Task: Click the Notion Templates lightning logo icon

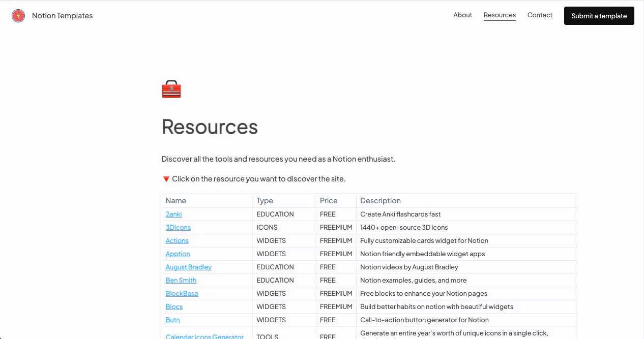Action: click(x=18, y=16)
